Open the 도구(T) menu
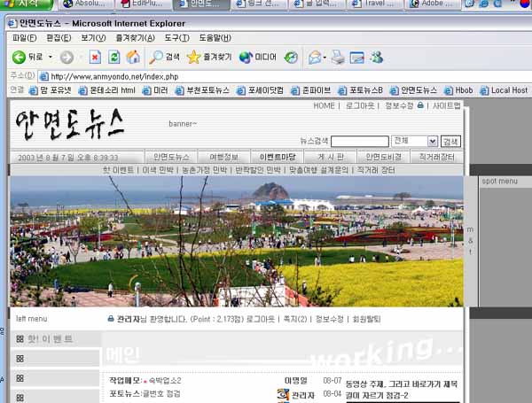Image resolution: width=532 pixels, height=403 pixels. (176, 38)
